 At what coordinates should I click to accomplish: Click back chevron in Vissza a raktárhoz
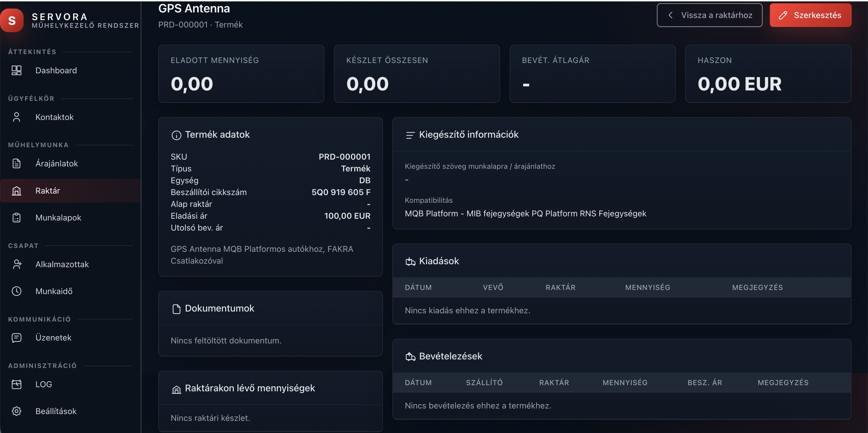coord(670,15)
